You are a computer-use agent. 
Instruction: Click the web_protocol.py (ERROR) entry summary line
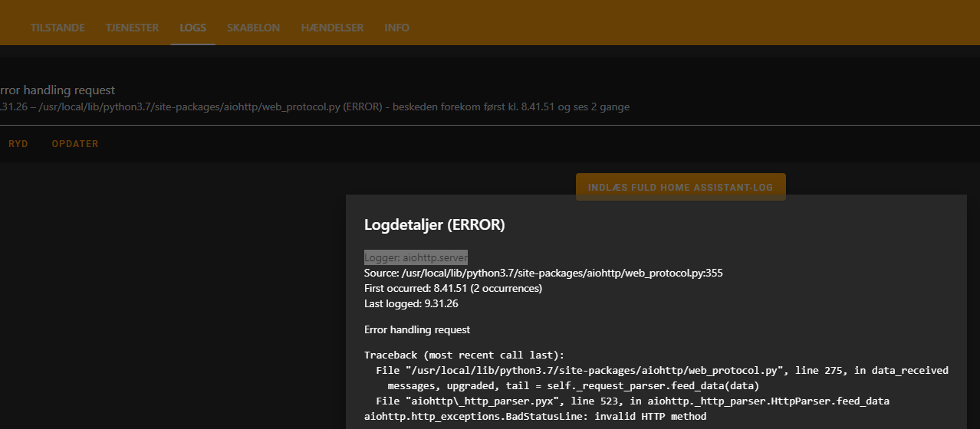pos(314,107)
